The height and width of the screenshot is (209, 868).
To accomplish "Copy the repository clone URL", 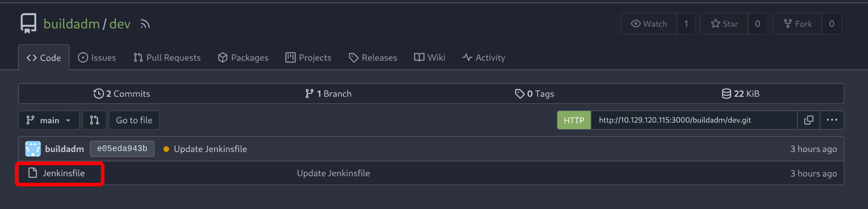I will coord(809,120).
